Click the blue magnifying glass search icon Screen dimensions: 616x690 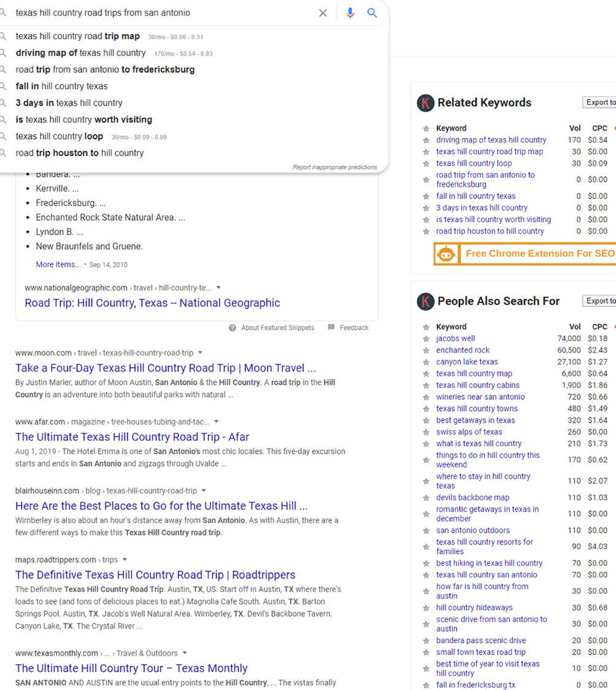tap(372, 13)
